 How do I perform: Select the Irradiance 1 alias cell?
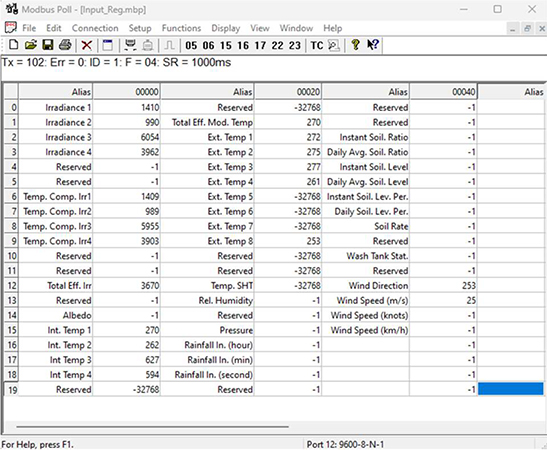coord(56,107)
